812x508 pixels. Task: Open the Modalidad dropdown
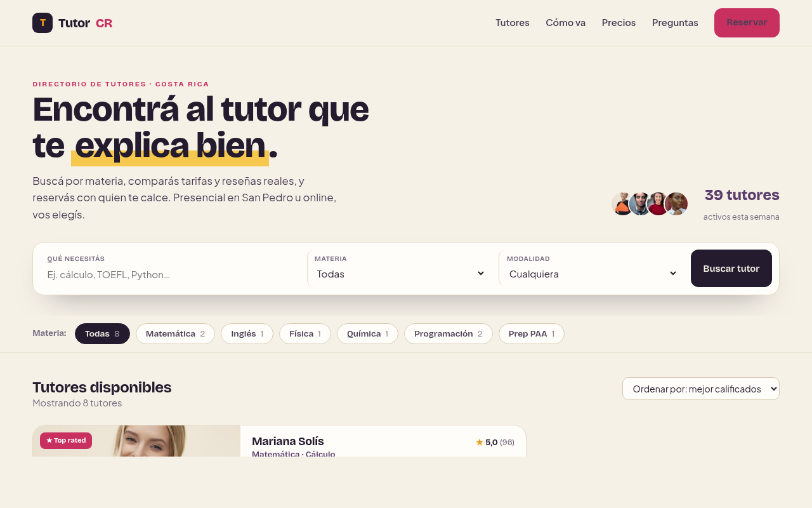[x=592, y=274]
